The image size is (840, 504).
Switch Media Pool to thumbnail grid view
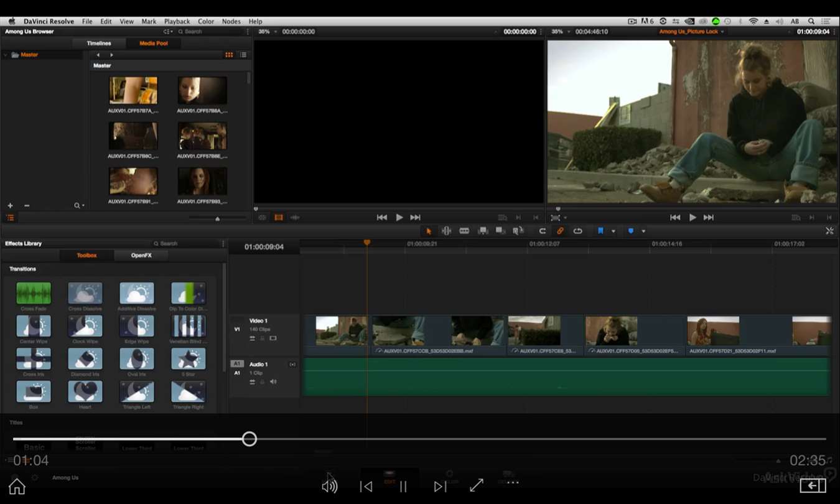coord(229,55)
